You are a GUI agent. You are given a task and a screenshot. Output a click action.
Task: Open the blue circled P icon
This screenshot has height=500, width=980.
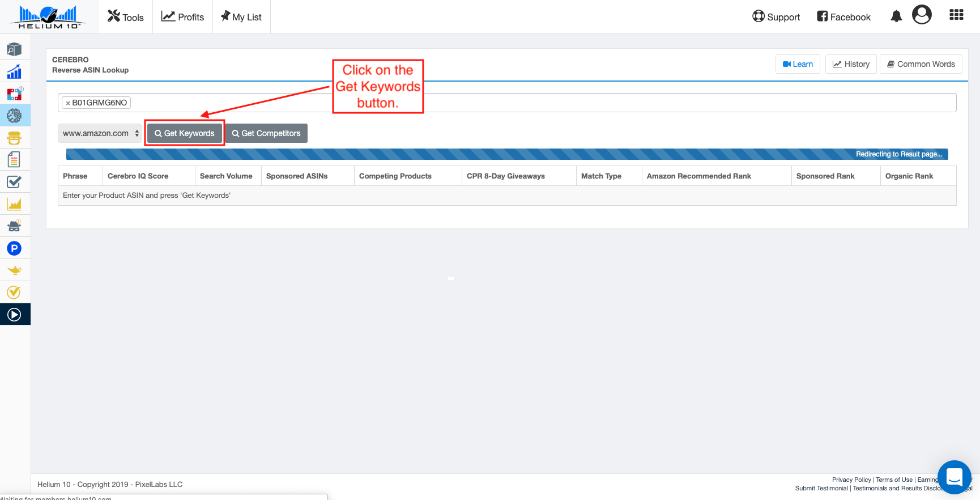click(x=14, y=248)
